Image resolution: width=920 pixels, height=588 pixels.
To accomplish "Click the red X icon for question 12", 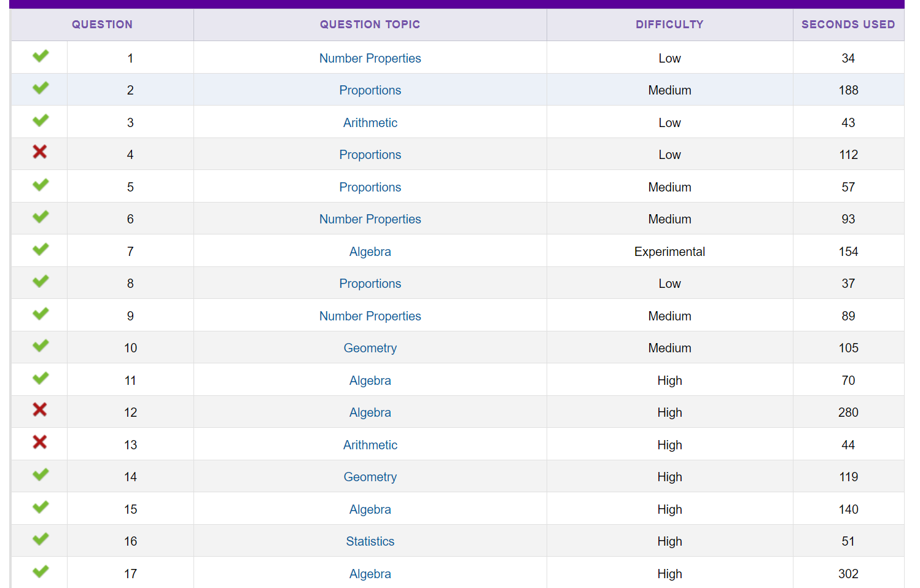I will (40, 409).
